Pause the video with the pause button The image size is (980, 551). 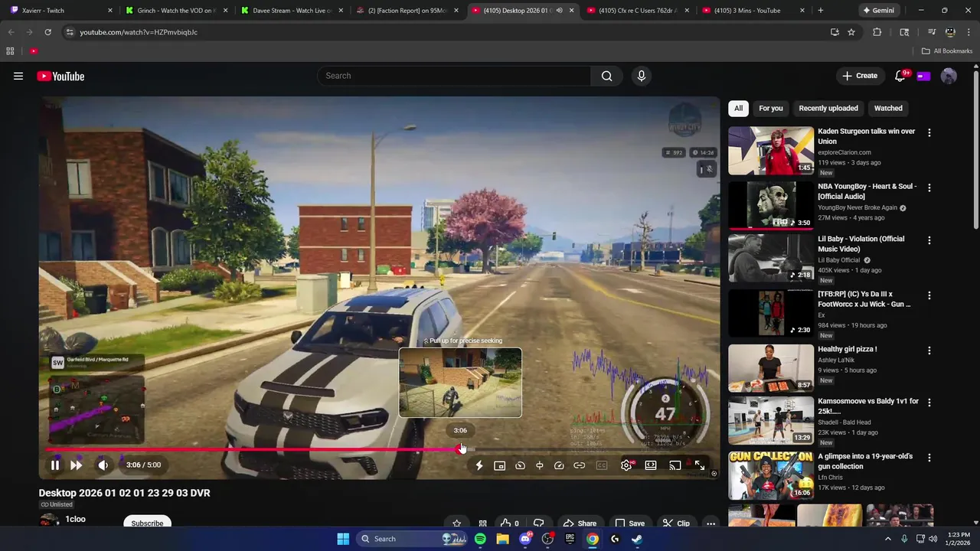(55, 465)
